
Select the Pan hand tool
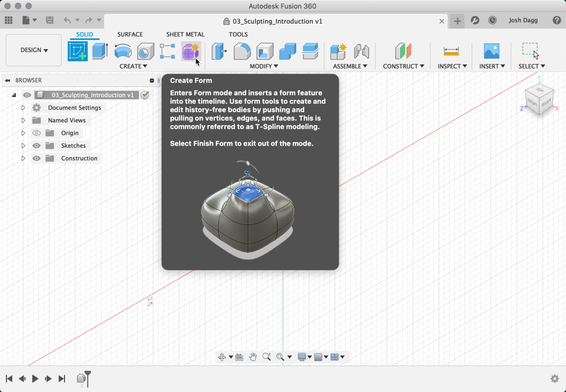(x=253, y=357)
